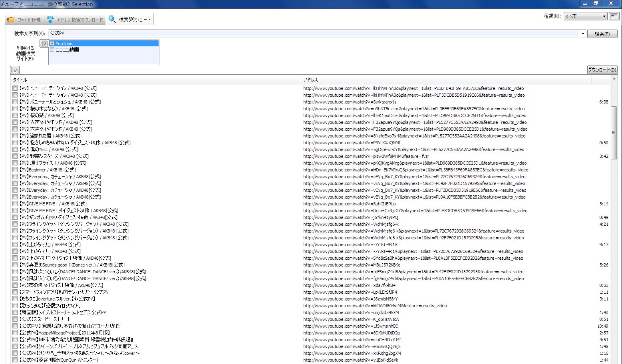Screen dimensions: 622x364
Task: Click the 4:21 duration value
Action: pyautogui.click(x=604, y=224)
